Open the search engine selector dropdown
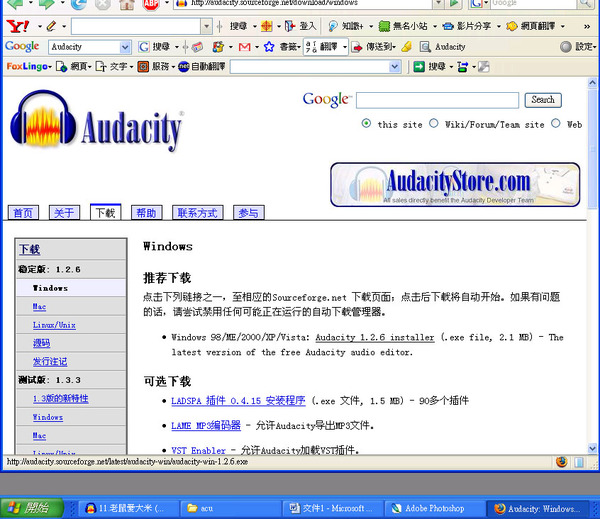Screen dimensions: 600x519 tap(486, 4)
